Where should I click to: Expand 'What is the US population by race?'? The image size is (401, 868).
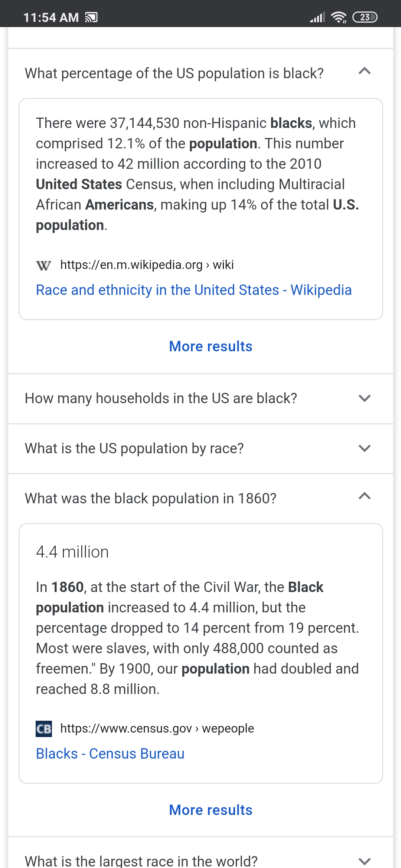pyautogui.click(x=365, y=448)
